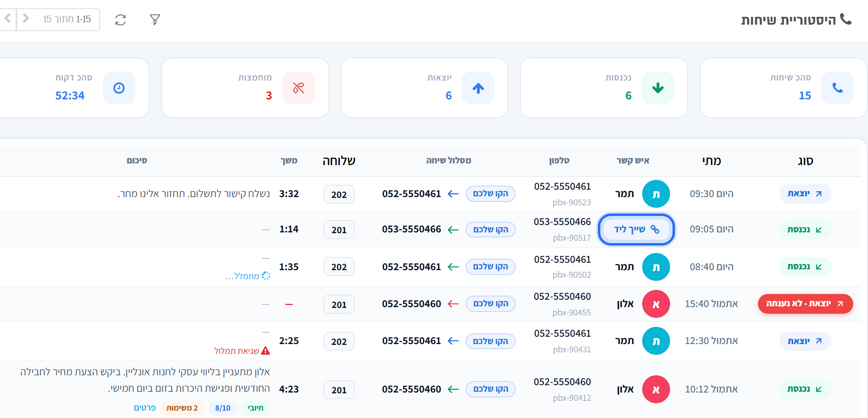Click the 'מתי' column header

712,161
